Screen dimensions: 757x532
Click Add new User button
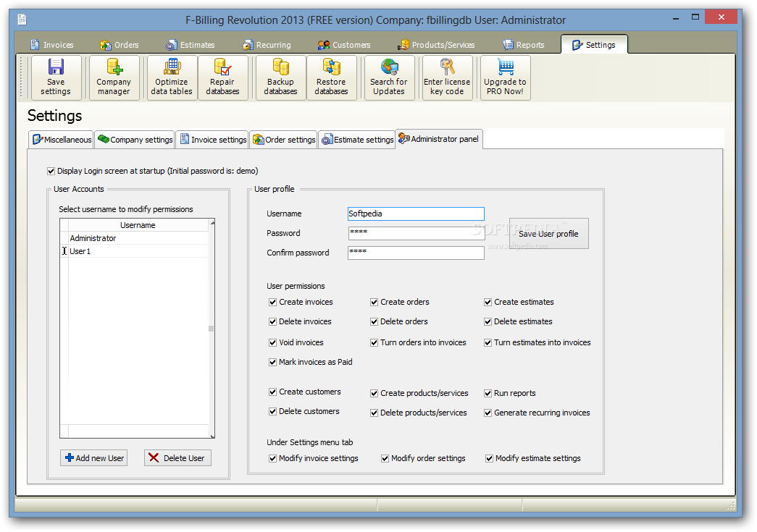(94, 457)
